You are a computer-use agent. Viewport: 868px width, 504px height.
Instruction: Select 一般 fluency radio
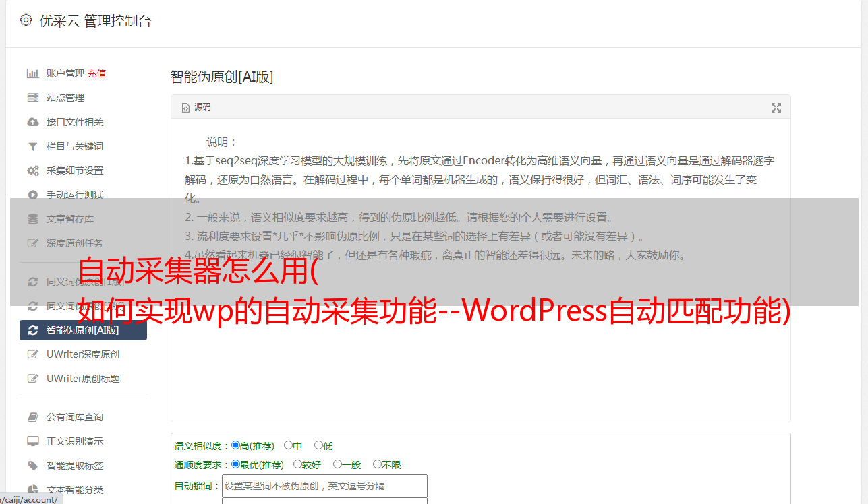click(337, 464)
